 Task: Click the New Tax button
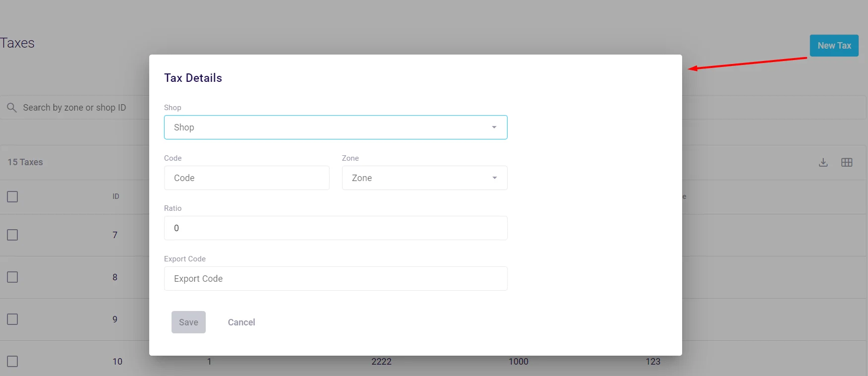(x=834, y=46)
